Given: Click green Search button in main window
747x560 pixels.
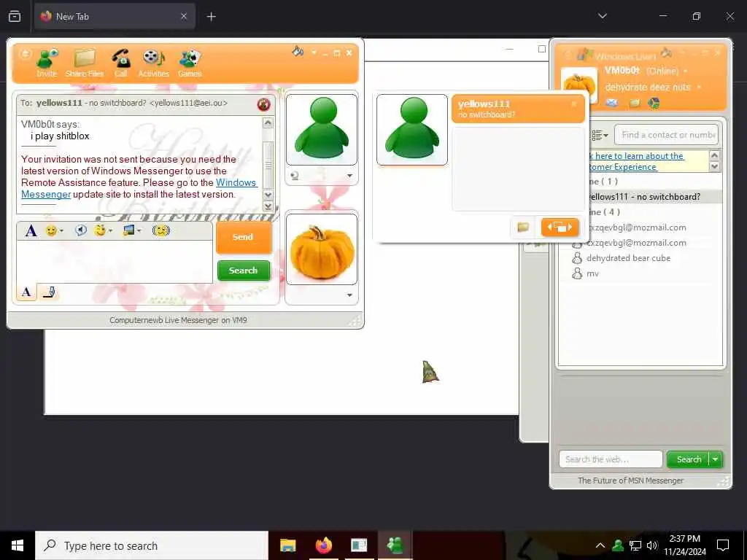Looking at the screenshot, I should 689,459.
